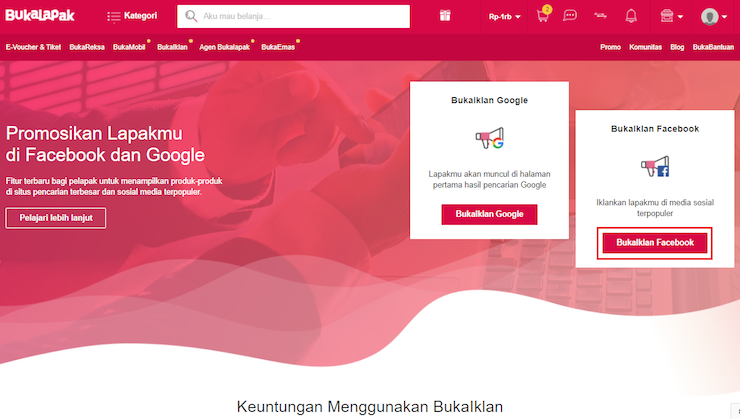Open the BukaBantuan help link

[713, 47]
